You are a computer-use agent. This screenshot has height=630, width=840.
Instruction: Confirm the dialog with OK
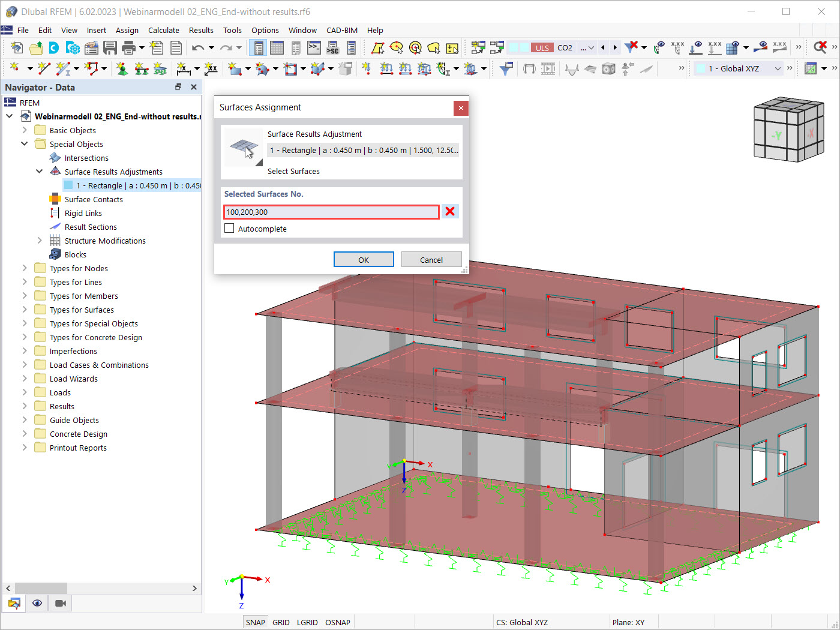[x=364, y=259]
